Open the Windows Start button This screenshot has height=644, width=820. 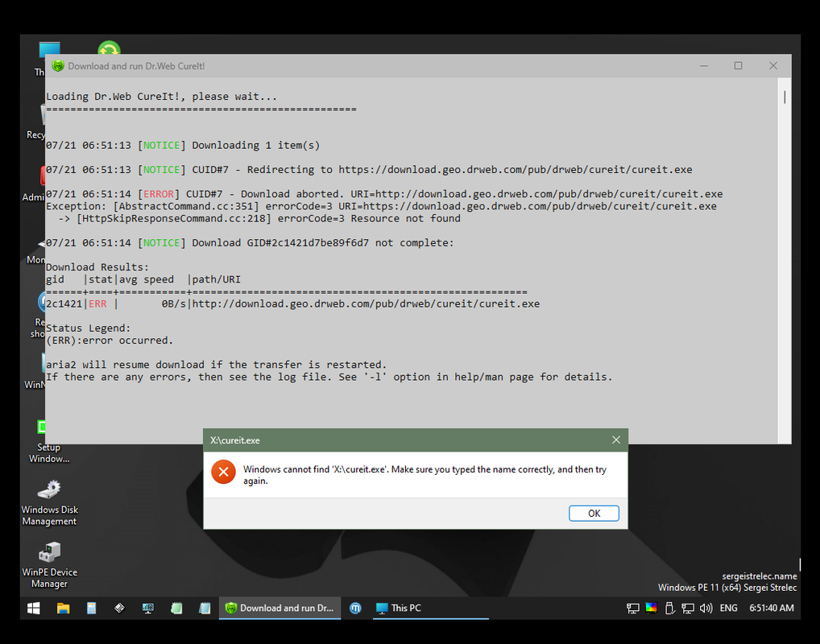[34, 608]
